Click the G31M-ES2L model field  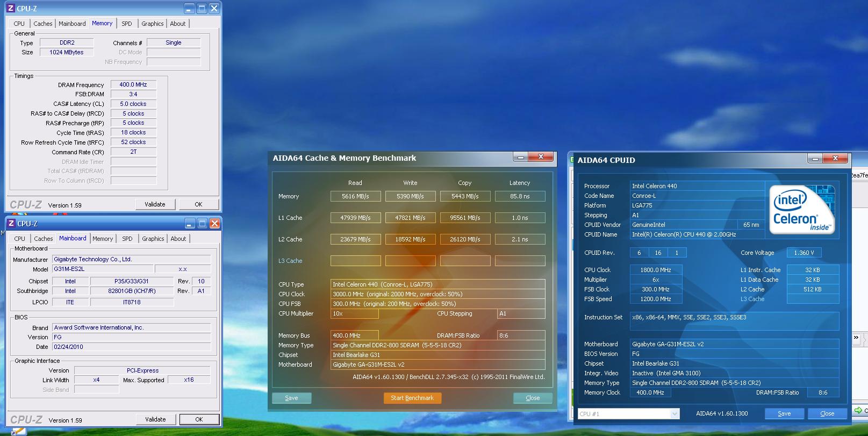pyautogui.click(x=102, y=269)
